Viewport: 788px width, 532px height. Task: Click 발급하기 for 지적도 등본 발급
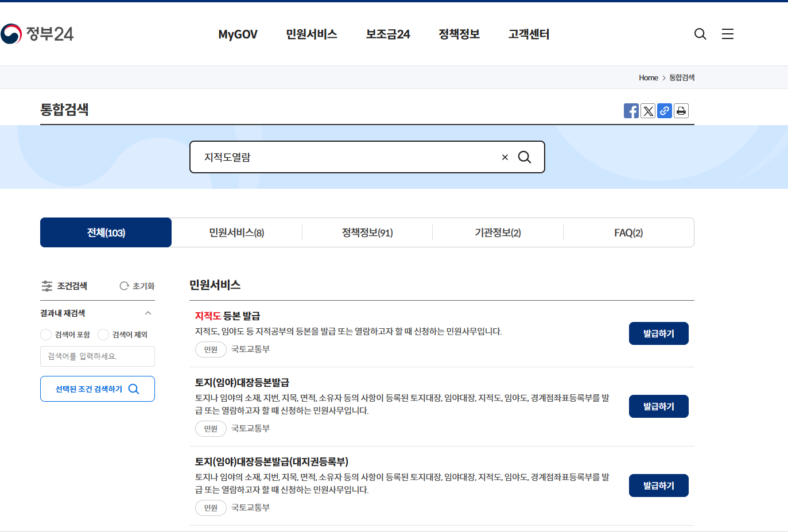tap(658, 333)
